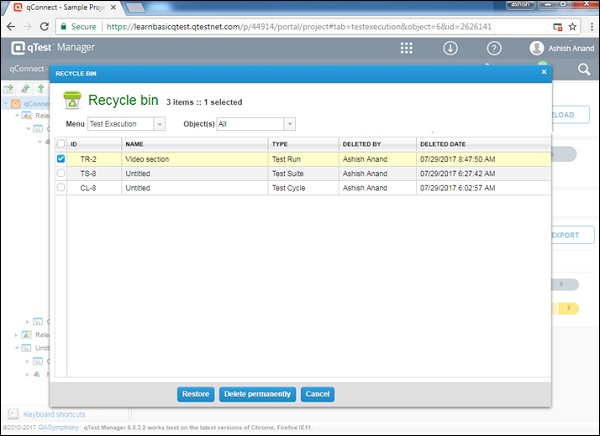Viewport: 600px width, 436px height.
Task: Sort by the NAME column header
Action: [135, 144]
